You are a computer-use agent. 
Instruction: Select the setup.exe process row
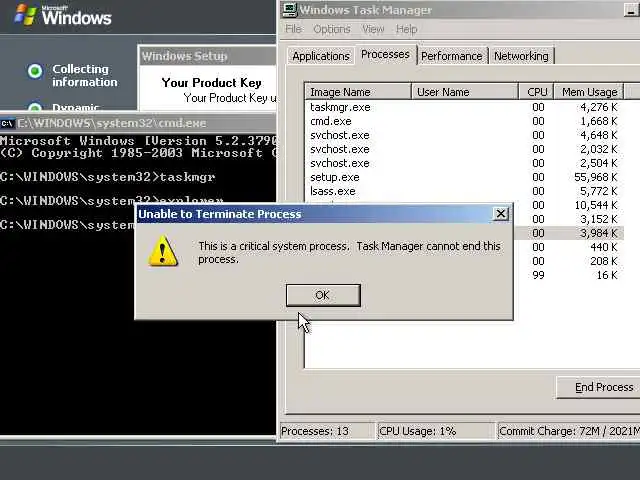pyautogui.click(x=464, y=177)
